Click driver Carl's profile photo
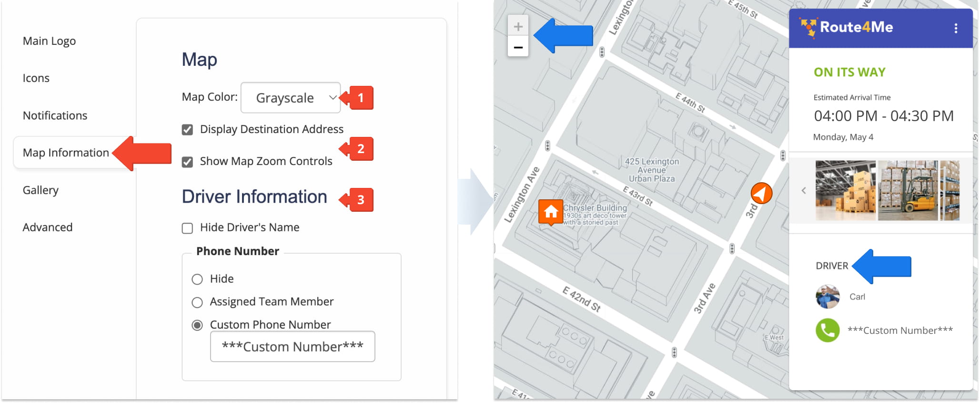 (828, 297)
